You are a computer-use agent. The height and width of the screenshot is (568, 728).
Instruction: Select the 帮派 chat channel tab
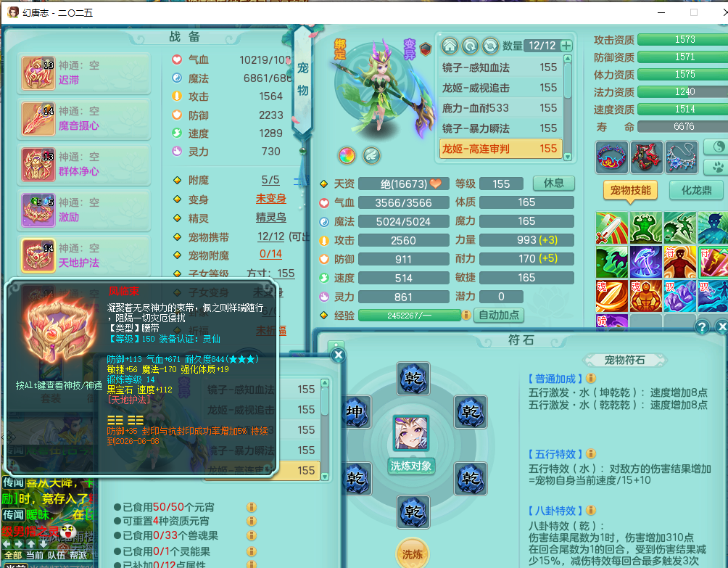coord(79,556)
